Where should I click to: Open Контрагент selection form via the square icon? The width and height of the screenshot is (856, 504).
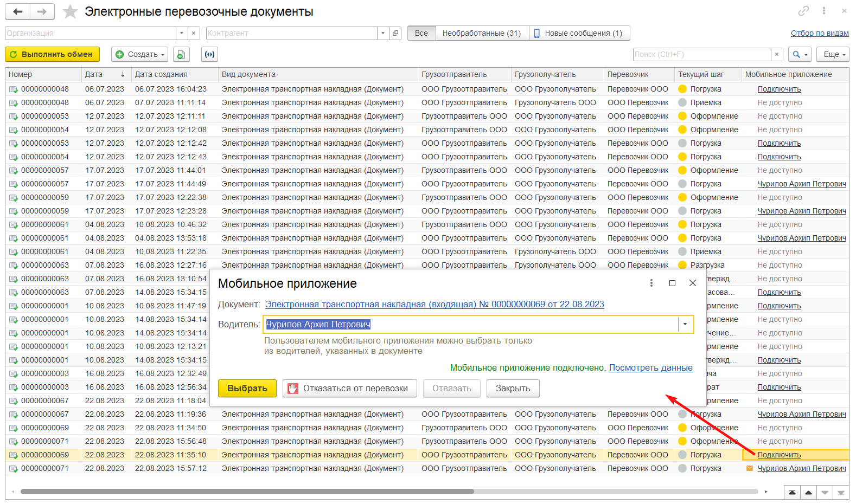click(395, 33)
